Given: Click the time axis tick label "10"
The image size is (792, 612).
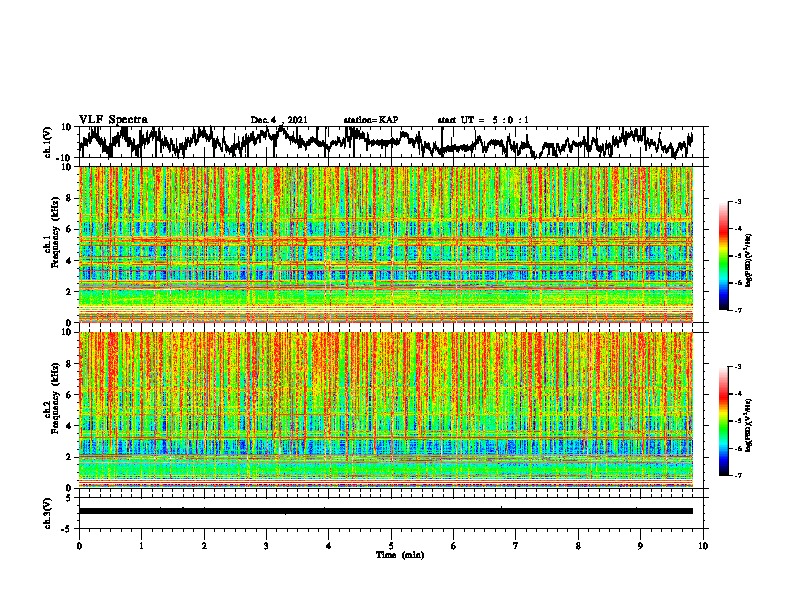Looking at the screenshot, I should coord(703,546).
